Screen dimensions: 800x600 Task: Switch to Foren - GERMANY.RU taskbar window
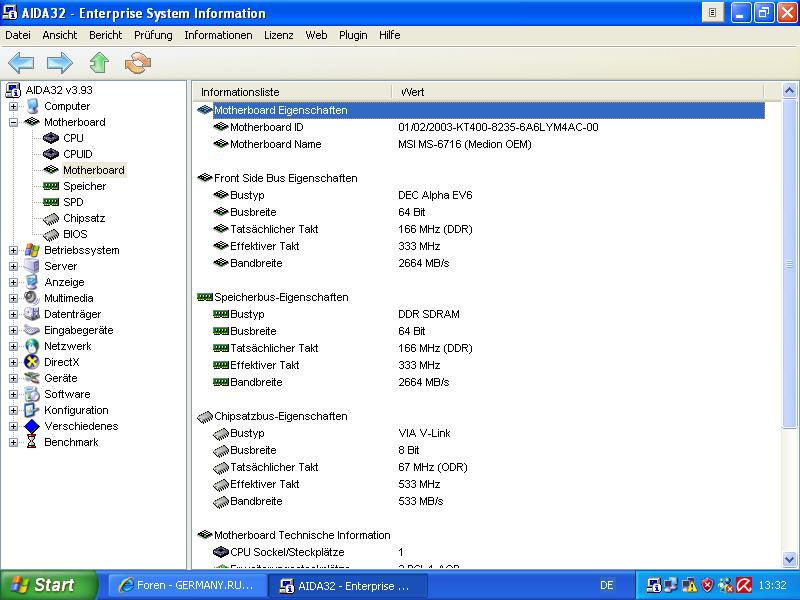click(187, 585)
